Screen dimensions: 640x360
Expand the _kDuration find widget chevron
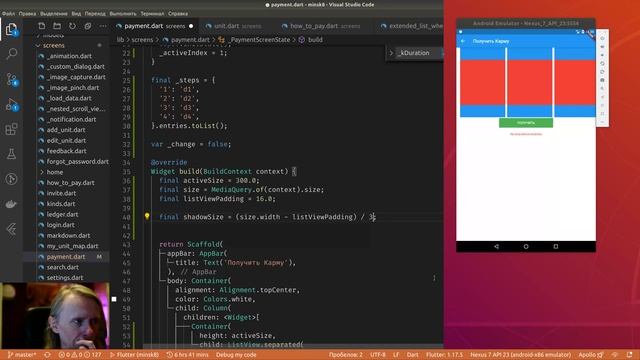(391, 53)
